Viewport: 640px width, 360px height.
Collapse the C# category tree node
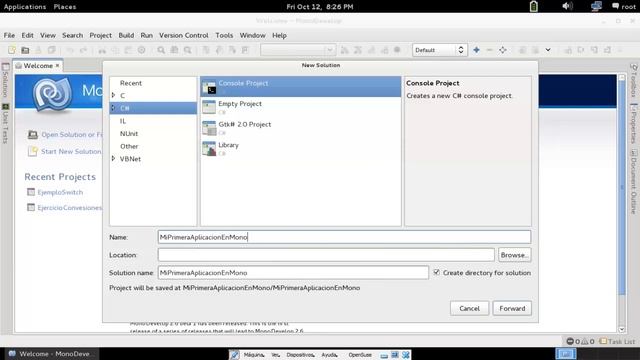pyautogui.click(x=113, y=108)
